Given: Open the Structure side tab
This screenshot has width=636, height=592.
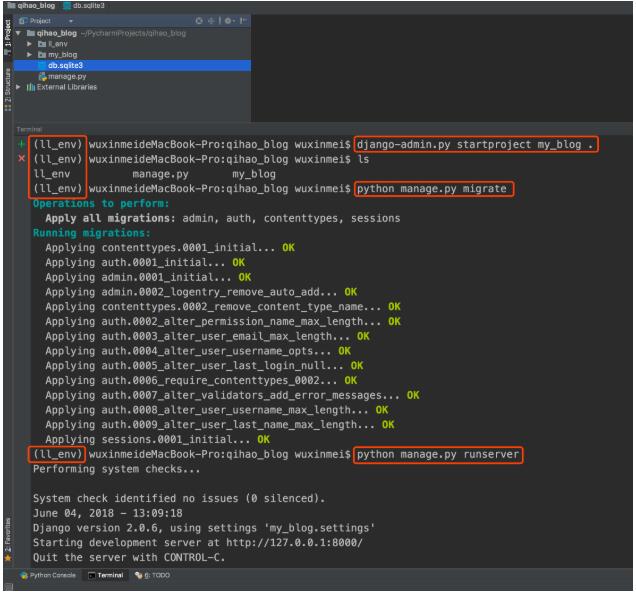Looking at the screenshot, I should (x=8, y=89).
